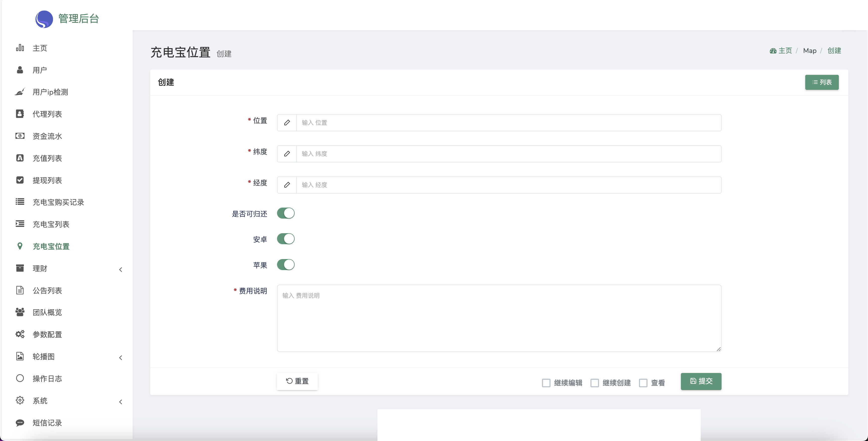Image resolution: width=868 pixels, height=441 pixels.
Task: Open 参数配置 settings from sidebar
Action: [x=20, y=334]
